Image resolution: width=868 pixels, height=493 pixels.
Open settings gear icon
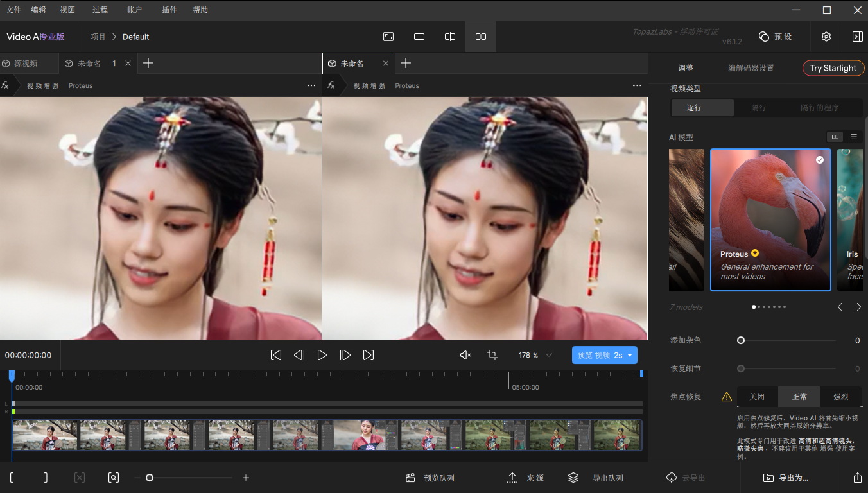click(x=826, y=37)
